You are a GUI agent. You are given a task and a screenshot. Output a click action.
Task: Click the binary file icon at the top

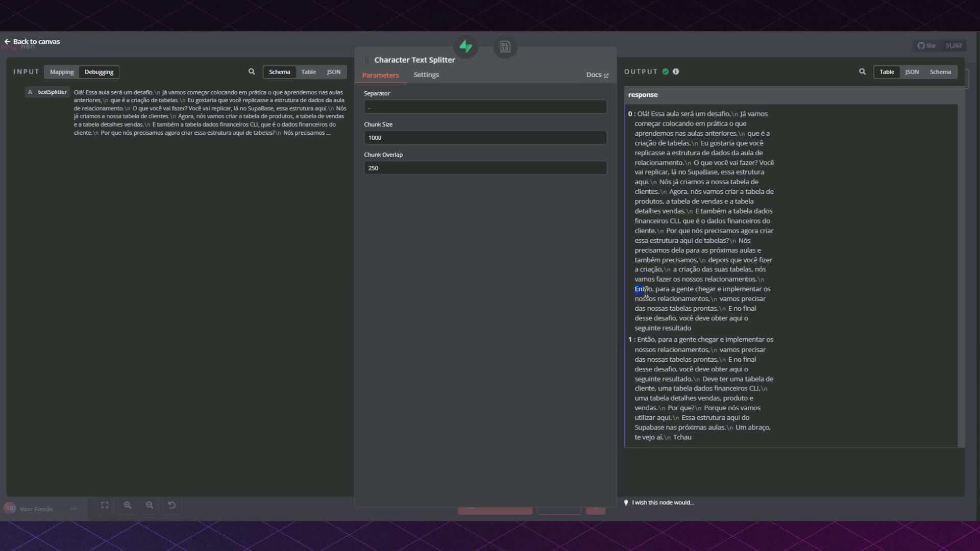coord(505,46)
